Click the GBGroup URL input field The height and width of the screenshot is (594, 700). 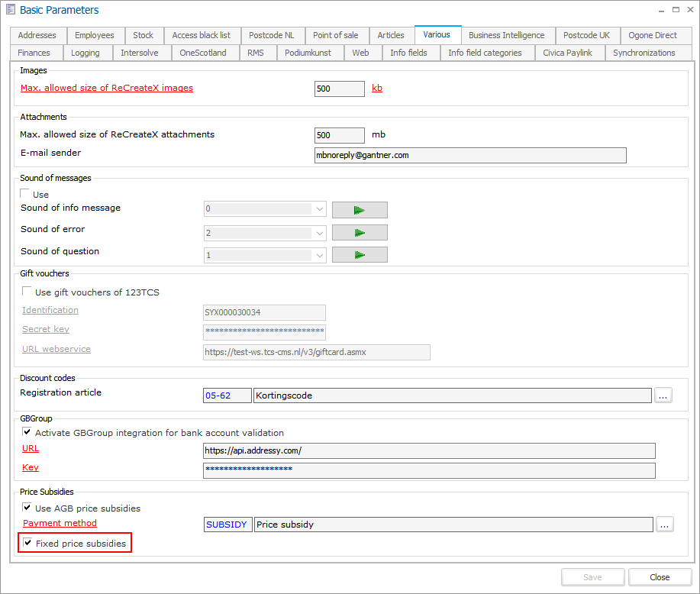pyautogui.click(x=428, y=451)
